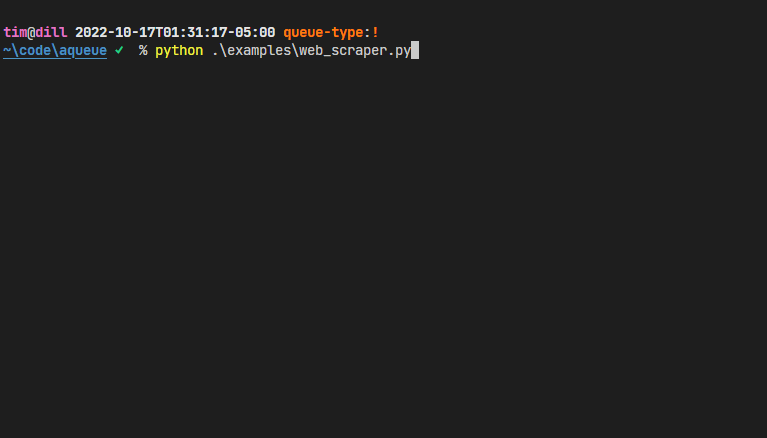This screenshot has width=767, height=438.
Task: Click the queue-type branch name
Action: pos(323,33)
